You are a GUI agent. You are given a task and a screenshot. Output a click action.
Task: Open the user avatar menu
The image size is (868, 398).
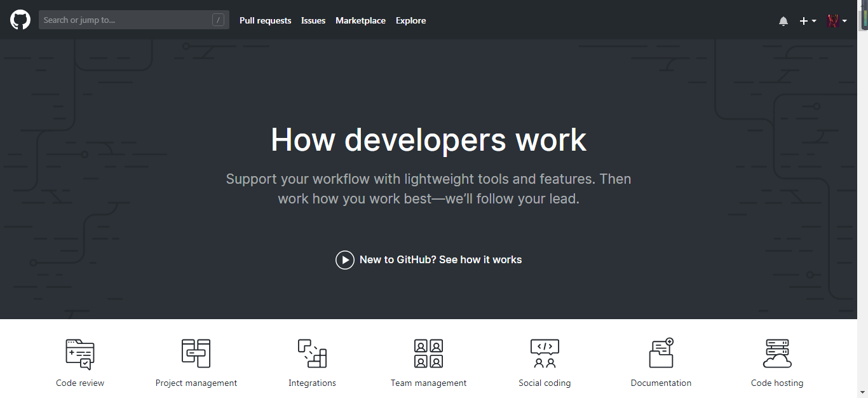coord(837,21)
